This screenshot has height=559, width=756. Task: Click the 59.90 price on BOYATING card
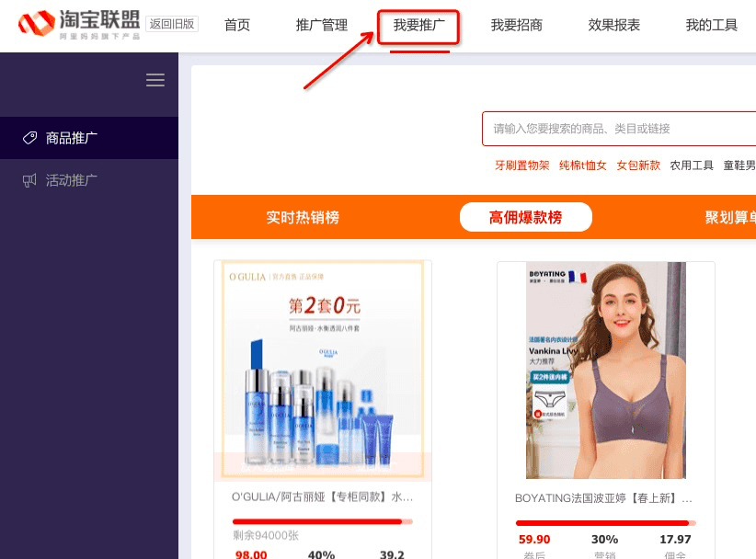[x=534, y=540]
